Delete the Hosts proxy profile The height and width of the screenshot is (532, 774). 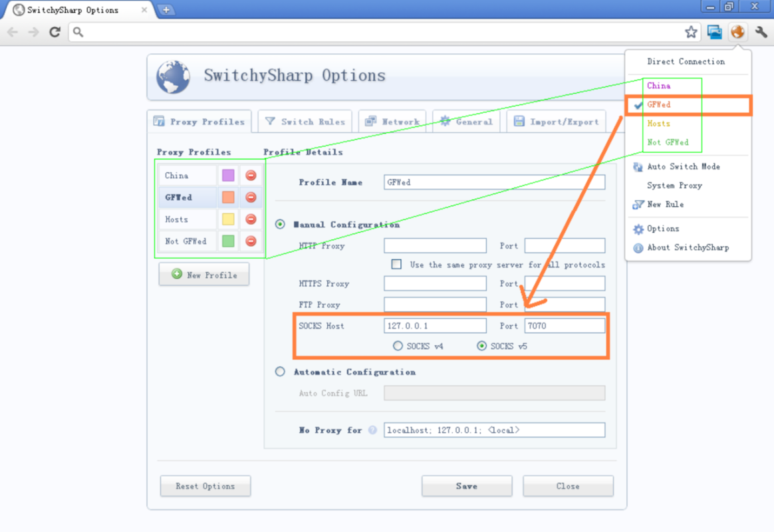251,219
